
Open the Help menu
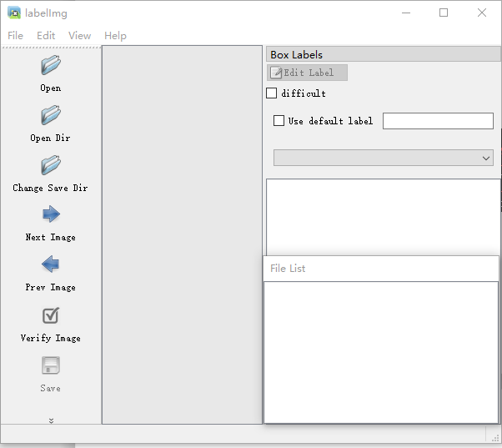tap(115, 36)
